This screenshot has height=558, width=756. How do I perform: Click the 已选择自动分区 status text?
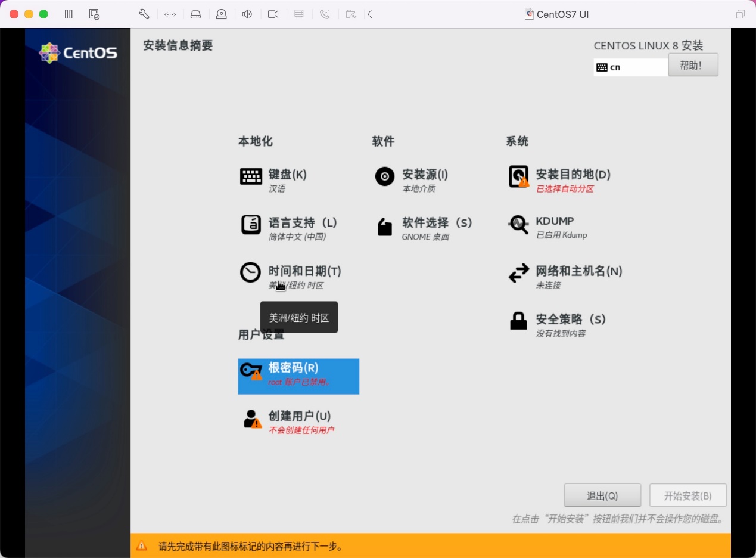tap(565, 189)
